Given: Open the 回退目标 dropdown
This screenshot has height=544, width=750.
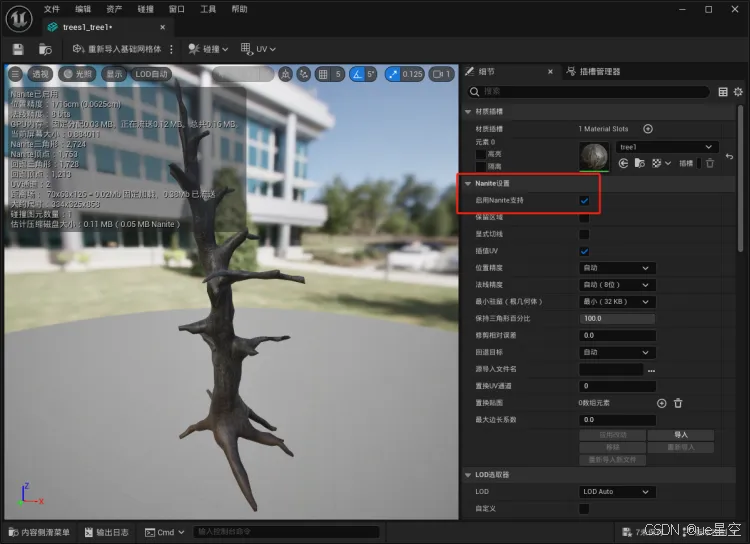Looking at the screenshot, I should [x=617, y=352].
